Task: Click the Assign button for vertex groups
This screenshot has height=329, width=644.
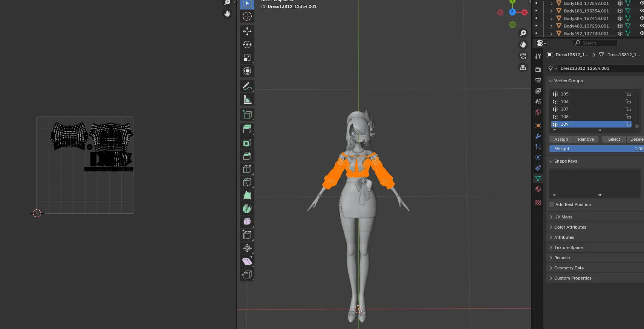Action: [x=561, y=139]
